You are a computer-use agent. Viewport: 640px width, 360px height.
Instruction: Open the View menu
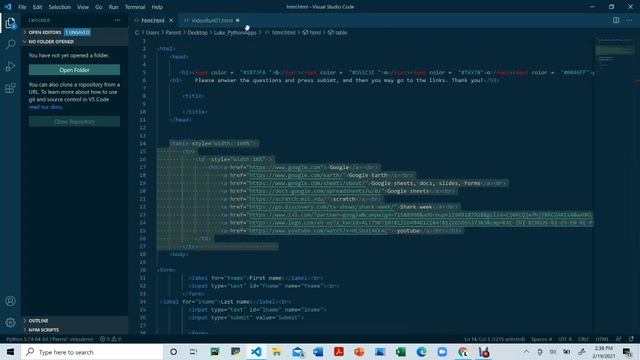tap(83, 7)
